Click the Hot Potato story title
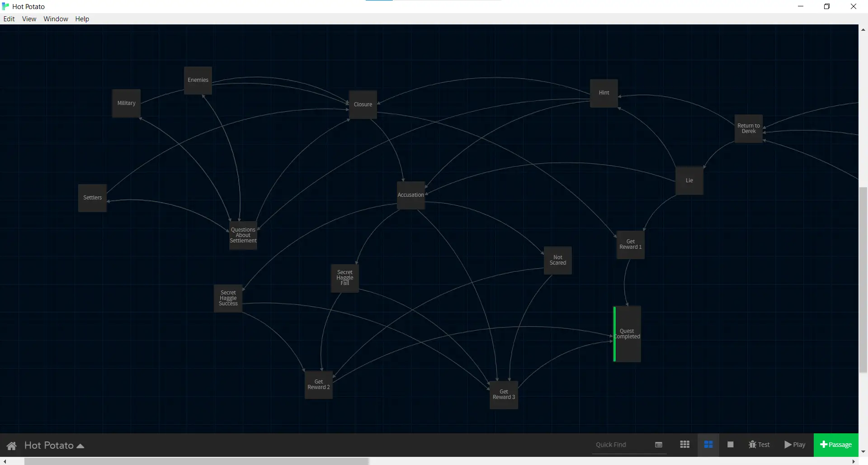 pyautogui.click(x=49, y=445)
